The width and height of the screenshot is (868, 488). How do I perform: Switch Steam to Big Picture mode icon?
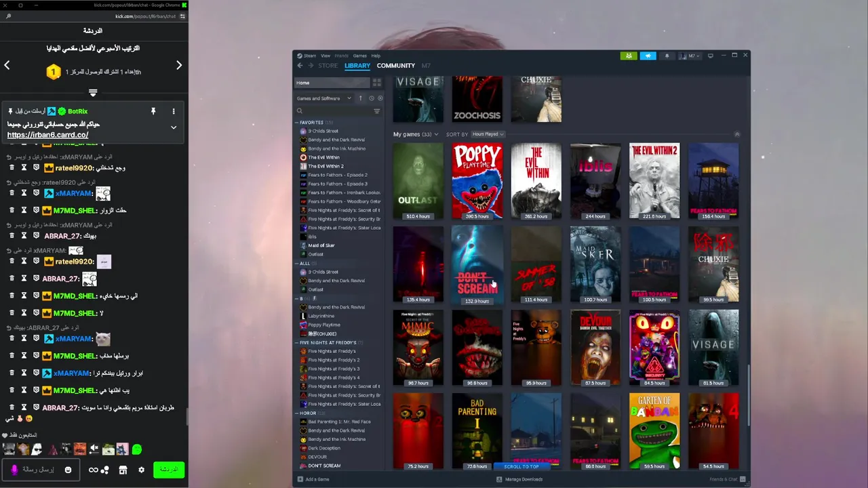pos(710,56)
